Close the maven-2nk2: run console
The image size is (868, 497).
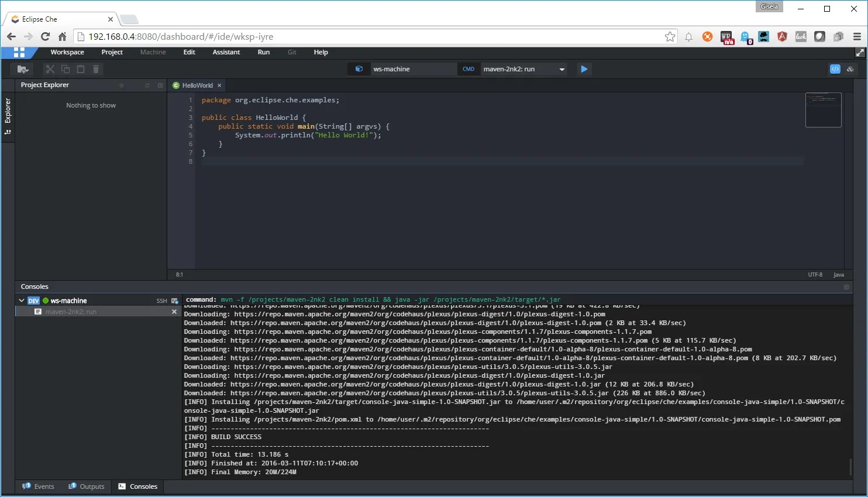pos(174,312)
